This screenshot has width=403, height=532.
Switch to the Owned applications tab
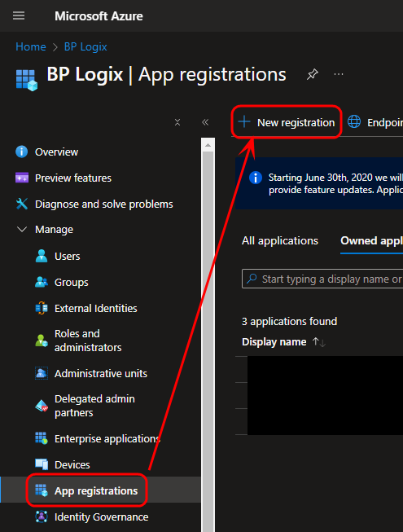[x=371, y=241]
